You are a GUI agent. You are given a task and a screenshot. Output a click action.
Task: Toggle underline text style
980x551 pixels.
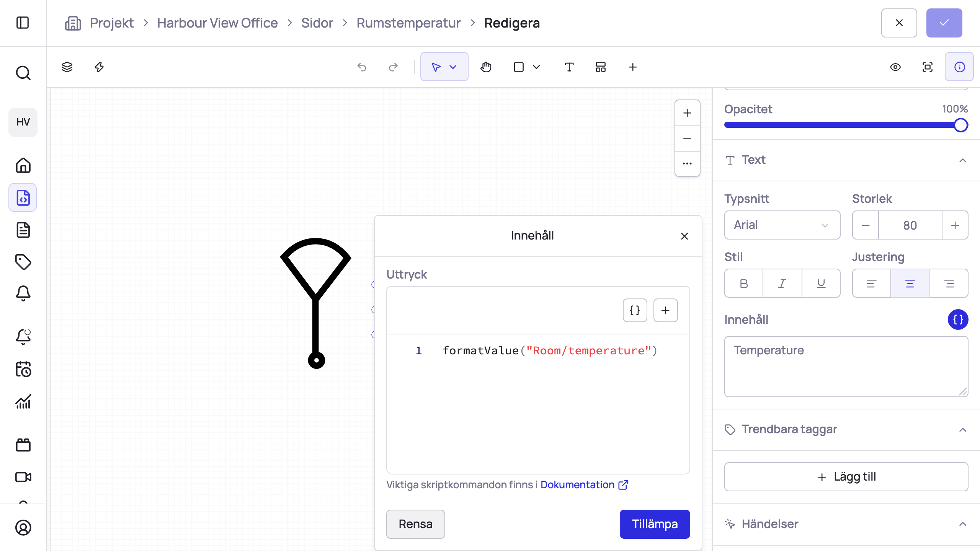(x=821, y=283)
